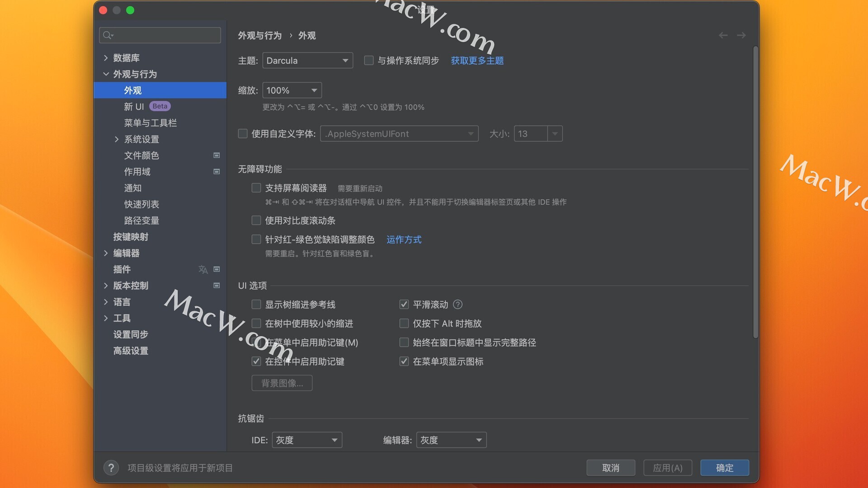Click the project-level icon beside 插件
This screenshot has height=488, width=868.
[x=217, y=269]
